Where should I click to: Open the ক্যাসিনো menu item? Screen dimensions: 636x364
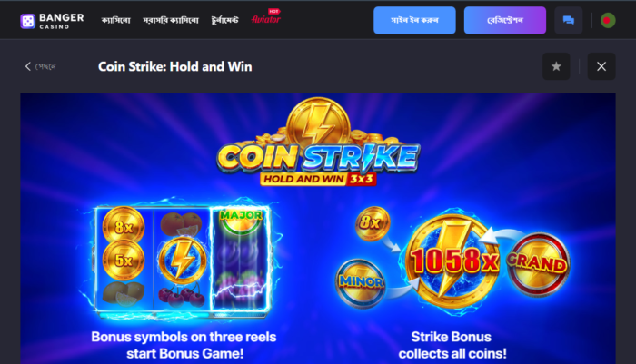pyautogui.click(x=116, y=20)
